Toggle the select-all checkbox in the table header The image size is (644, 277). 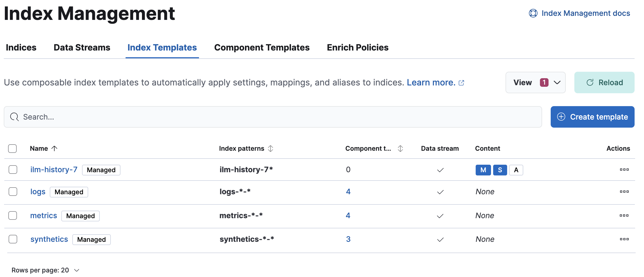pyautogui.click(x=12, y=148)
